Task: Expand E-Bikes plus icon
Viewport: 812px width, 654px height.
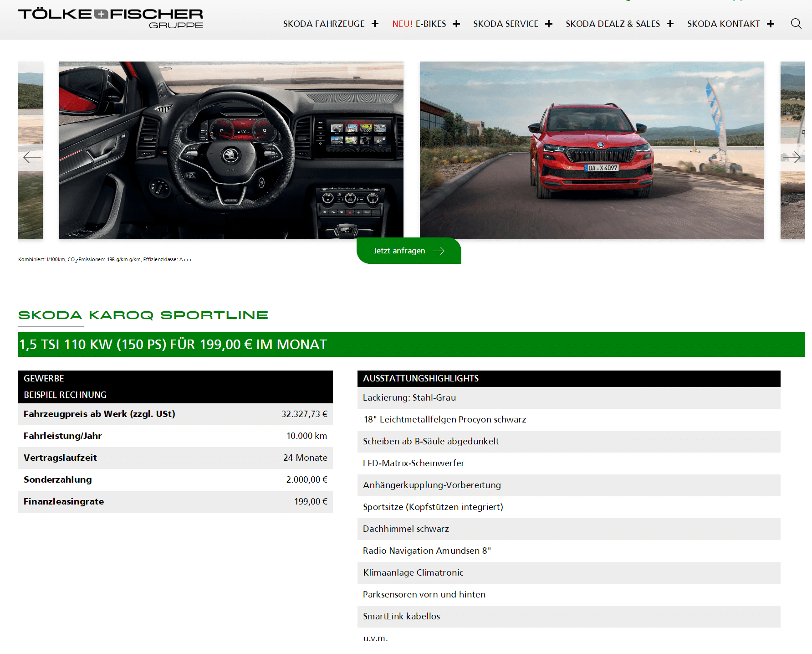Action: tap(456, 24)
